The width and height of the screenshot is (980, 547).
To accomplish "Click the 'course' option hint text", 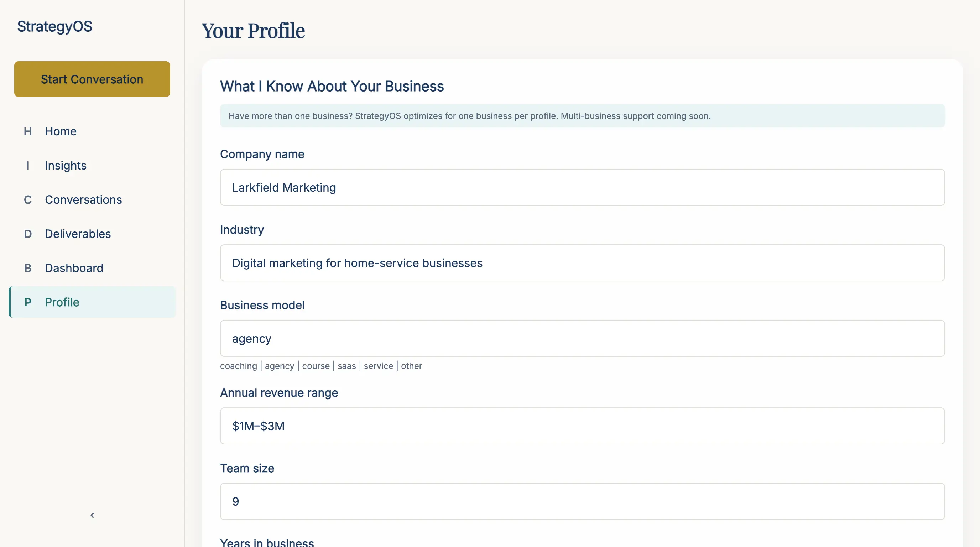I will pos(316,366).
